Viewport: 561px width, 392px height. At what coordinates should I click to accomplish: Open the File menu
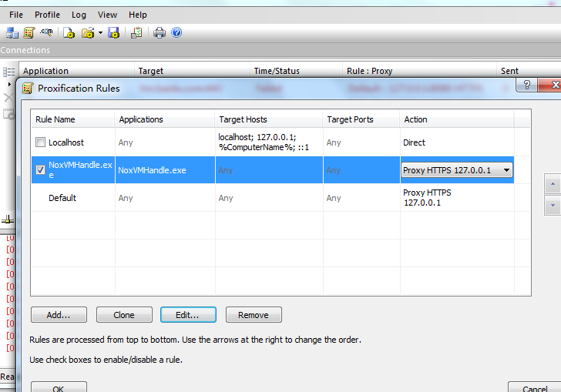pyautogui.click(x=16, y=15)
